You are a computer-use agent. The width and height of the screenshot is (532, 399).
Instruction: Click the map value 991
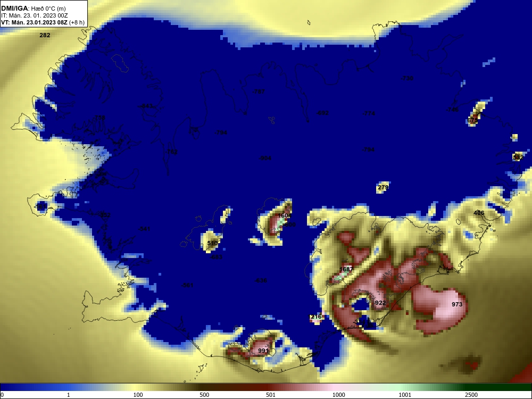pos(263,351)
